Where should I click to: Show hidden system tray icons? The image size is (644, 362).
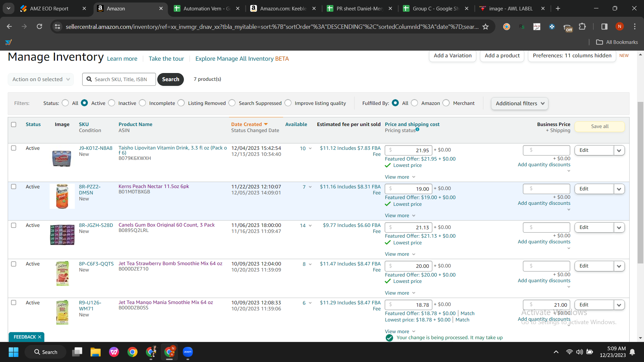point(556,352)
